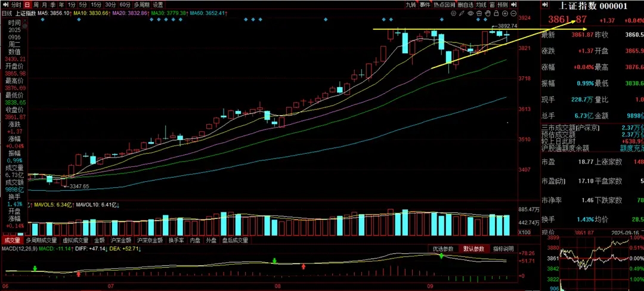Click the 九转 indicator button
This screenshot has height=291, width=644.
point(410,4)
